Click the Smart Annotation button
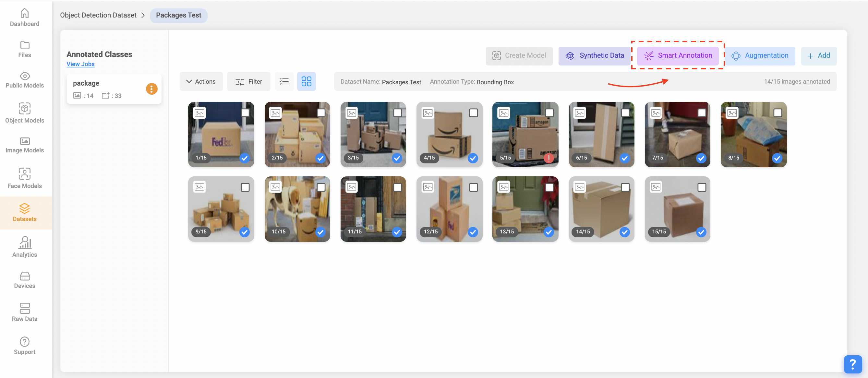The height and width of the screenshot is (378, 868). tap(678, 55)
